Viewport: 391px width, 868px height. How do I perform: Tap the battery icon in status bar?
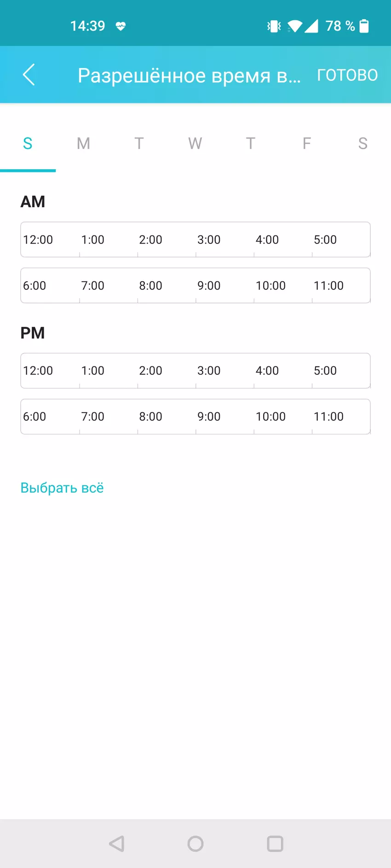(x=364, y=26)
